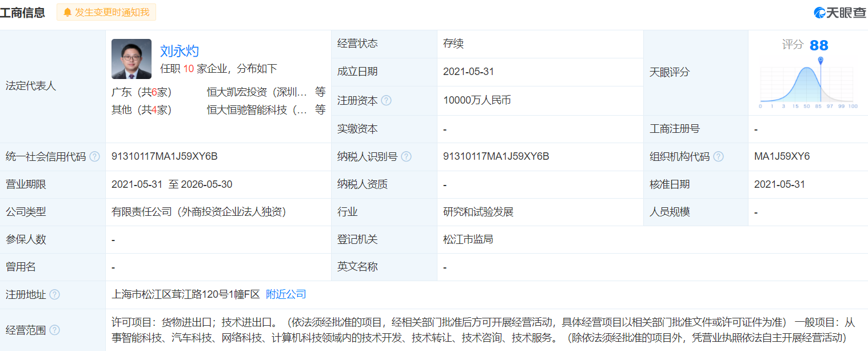The height and width of the screenshot is (351, 868).
Task: Click help icon beside 注册资本
Action: click(x=387, y=101)
